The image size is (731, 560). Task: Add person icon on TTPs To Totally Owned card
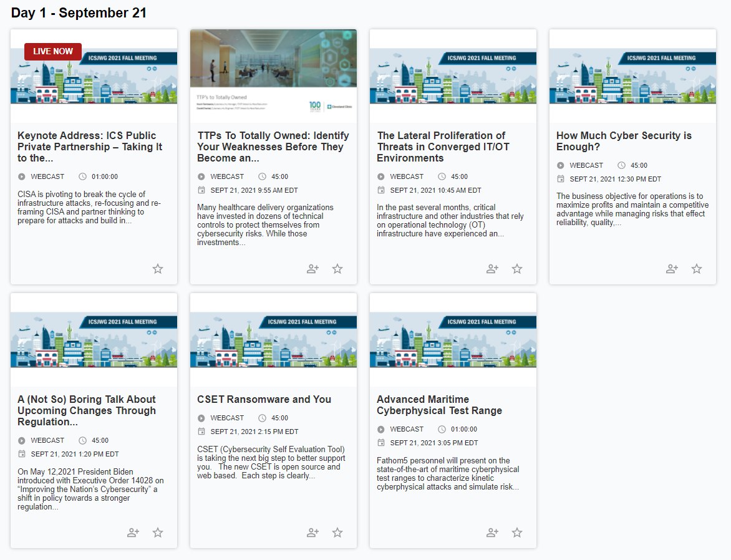[312, 269]
